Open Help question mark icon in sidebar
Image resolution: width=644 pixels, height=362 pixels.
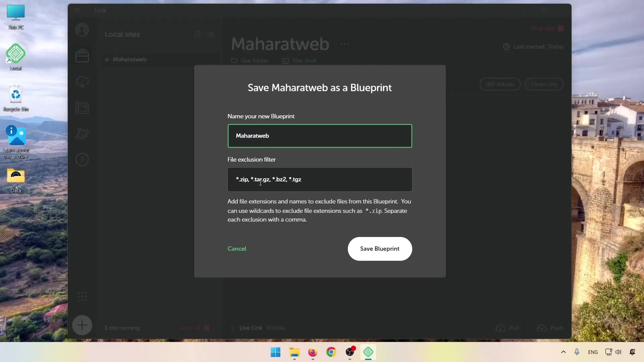coord(82,160)
